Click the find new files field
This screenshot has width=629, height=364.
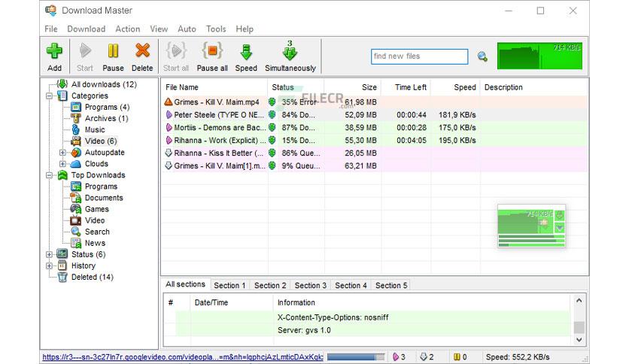(x=419, y=56)
